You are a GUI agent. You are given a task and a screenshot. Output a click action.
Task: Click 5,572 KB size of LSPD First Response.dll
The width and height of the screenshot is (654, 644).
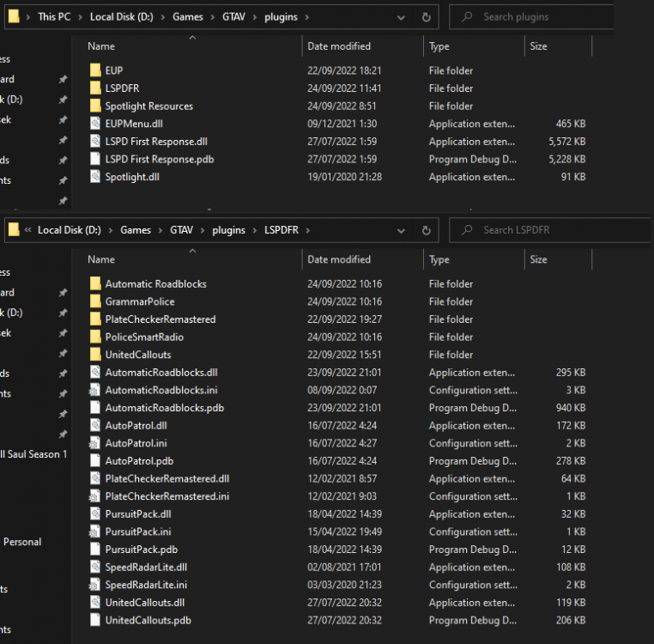click(x=566, y=142)
